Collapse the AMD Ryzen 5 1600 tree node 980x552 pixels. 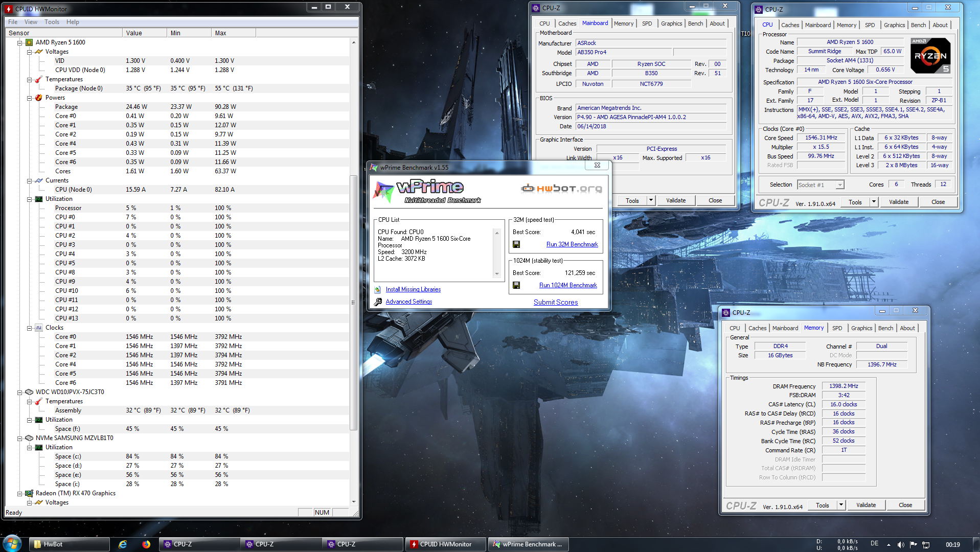pos(20,43)
